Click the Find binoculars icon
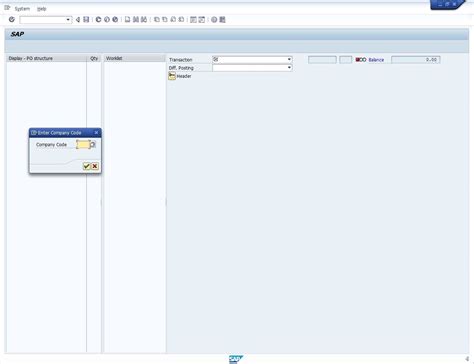Screen dimensions: 474x364 tap(136, 20)
